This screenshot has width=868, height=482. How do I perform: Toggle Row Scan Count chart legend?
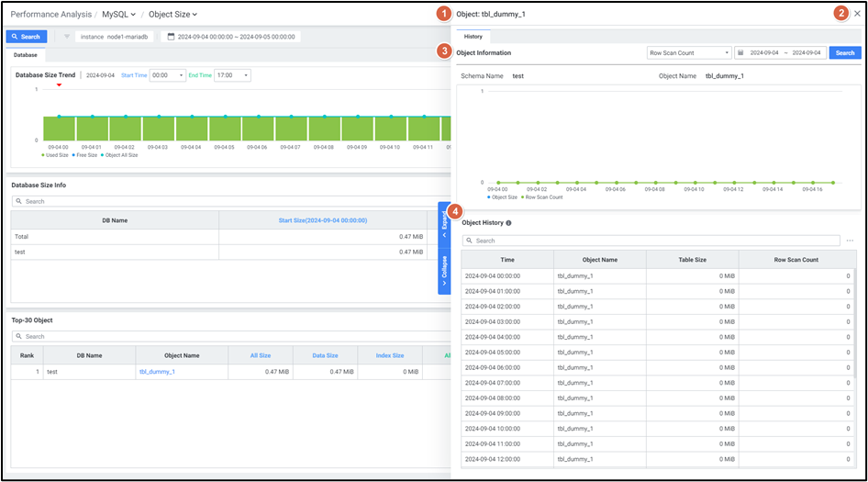tap(541, 197)
